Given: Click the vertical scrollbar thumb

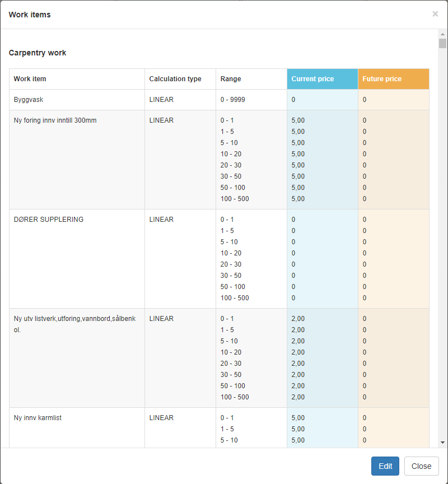Looking at the screenshot, I should [442, 44].
